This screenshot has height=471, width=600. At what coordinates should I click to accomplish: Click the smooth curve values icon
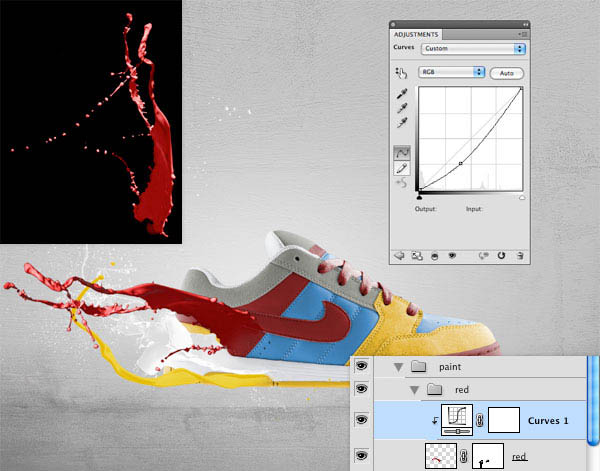pyautogui.click(x=402, y=183)
